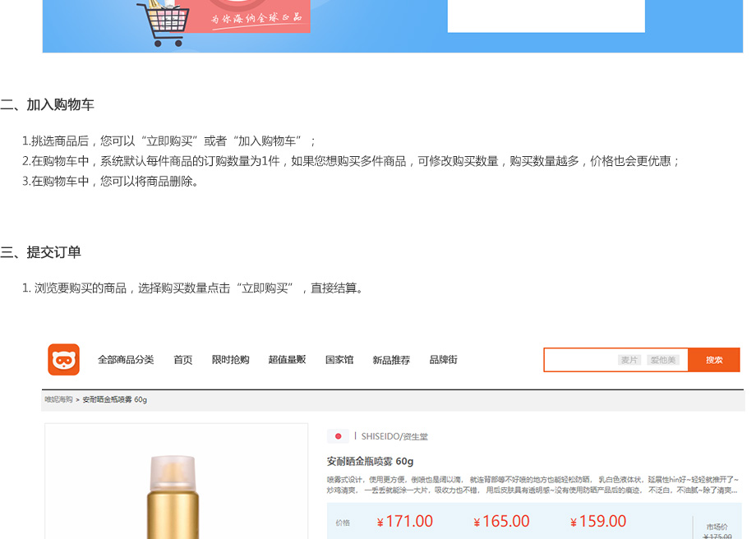
Task: Click 唯妮海购 breadcrumb link
Action: pos(58,399)
